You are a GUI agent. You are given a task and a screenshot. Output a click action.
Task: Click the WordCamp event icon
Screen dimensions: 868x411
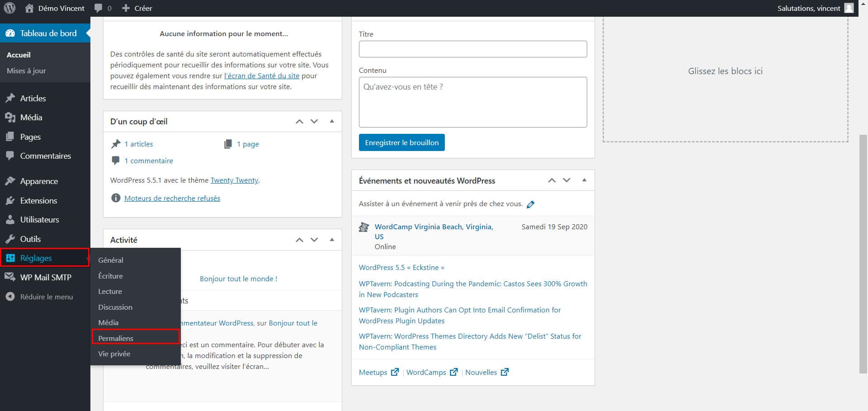(364, 227)
